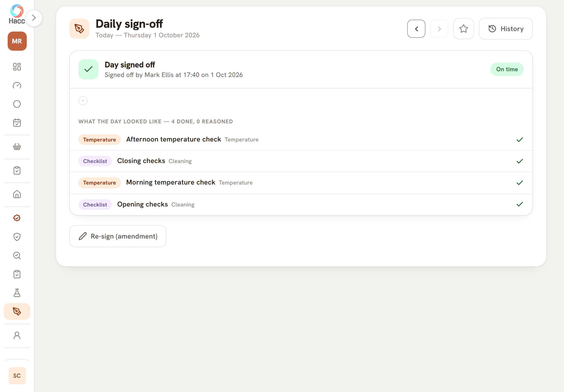Select the circle icon in sidebar

tap(17, 104)
